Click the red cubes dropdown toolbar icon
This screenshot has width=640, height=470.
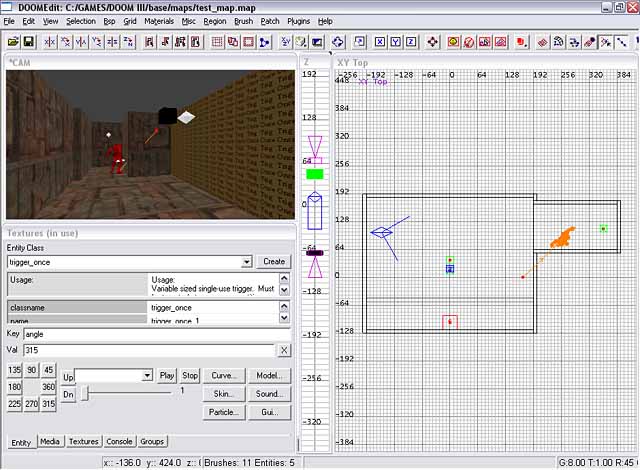[x=521, y=42]
